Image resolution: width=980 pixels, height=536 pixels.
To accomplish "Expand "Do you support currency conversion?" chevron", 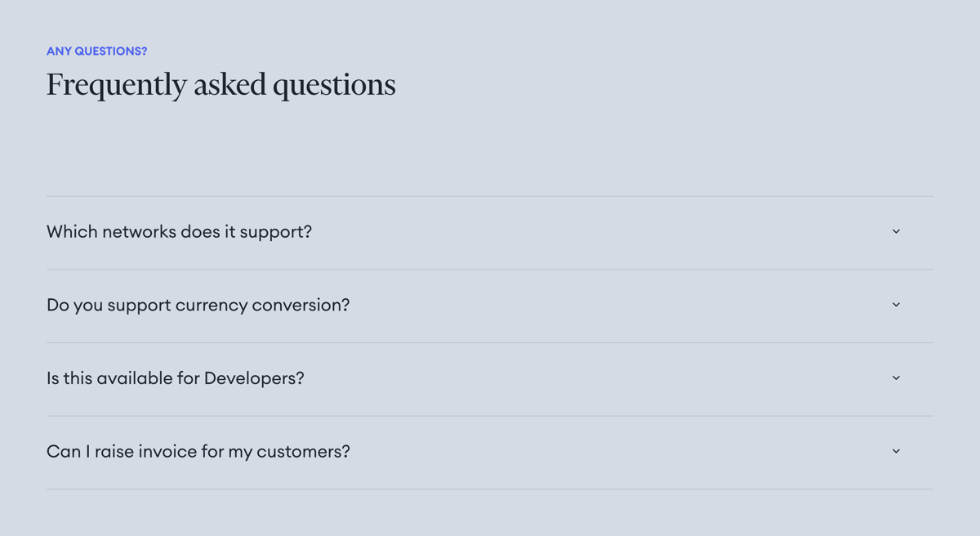I will pos(896,305).
